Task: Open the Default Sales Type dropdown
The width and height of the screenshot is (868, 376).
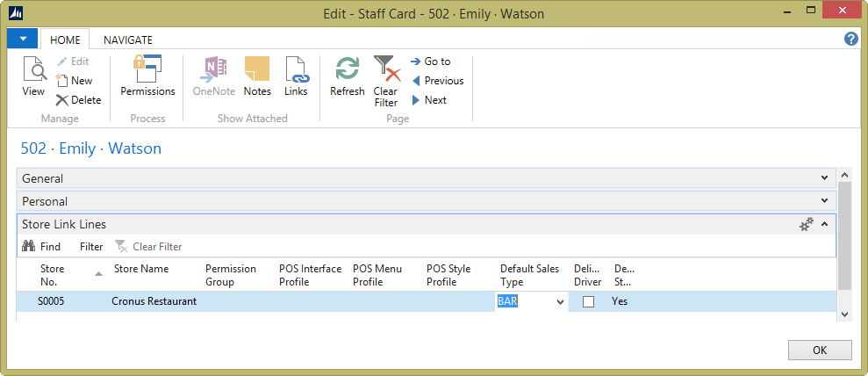Action: point(560,302)
